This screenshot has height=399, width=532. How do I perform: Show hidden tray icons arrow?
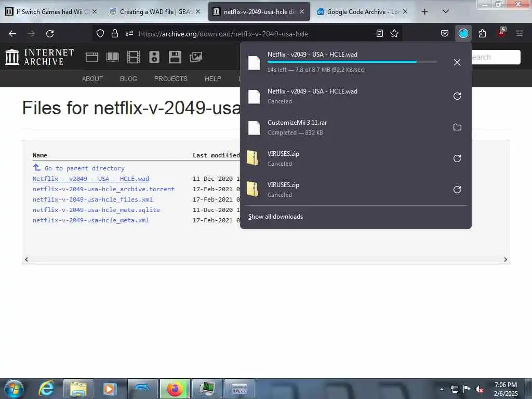[x=442, y=389]
